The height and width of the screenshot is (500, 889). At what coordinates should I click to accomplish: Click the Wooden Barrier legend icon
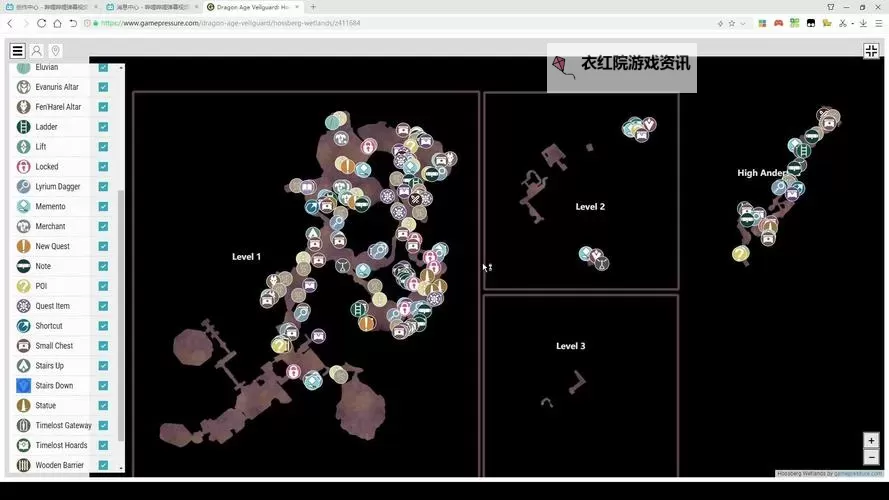23,465
